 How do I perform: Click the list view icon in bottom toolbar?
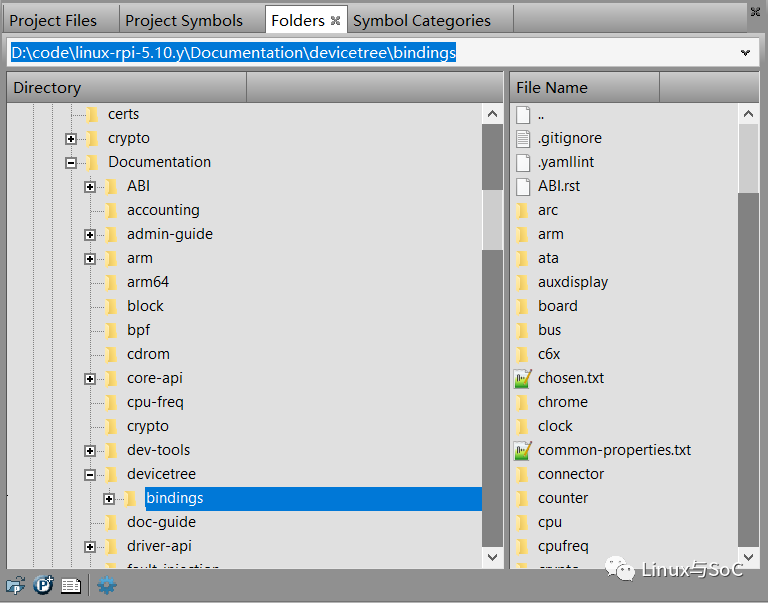(x=71, y=585)
